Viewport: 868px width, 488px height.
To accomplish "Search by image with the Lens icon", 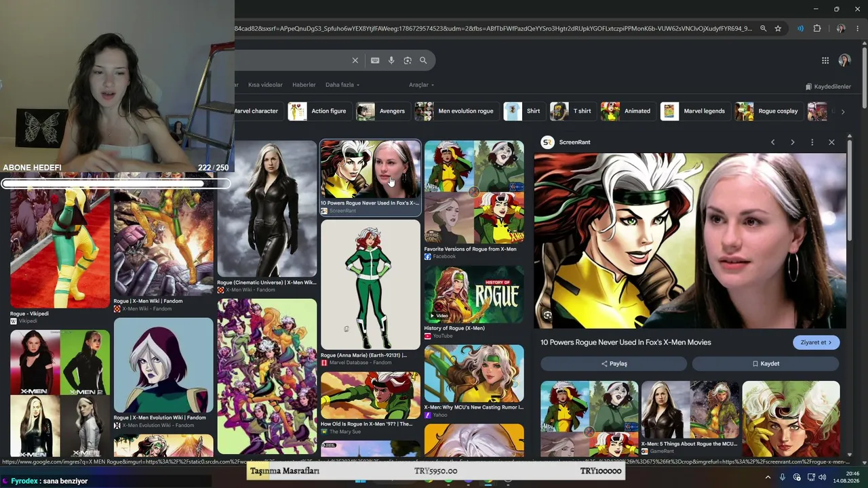I will coord(408,60).
